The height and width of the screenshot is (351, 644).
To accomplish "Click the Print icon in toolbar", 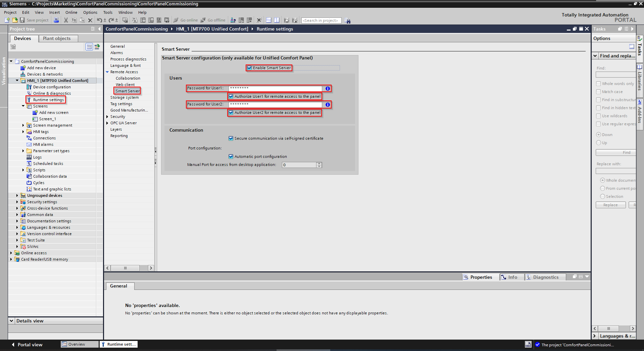I will (x=56, y=20).
